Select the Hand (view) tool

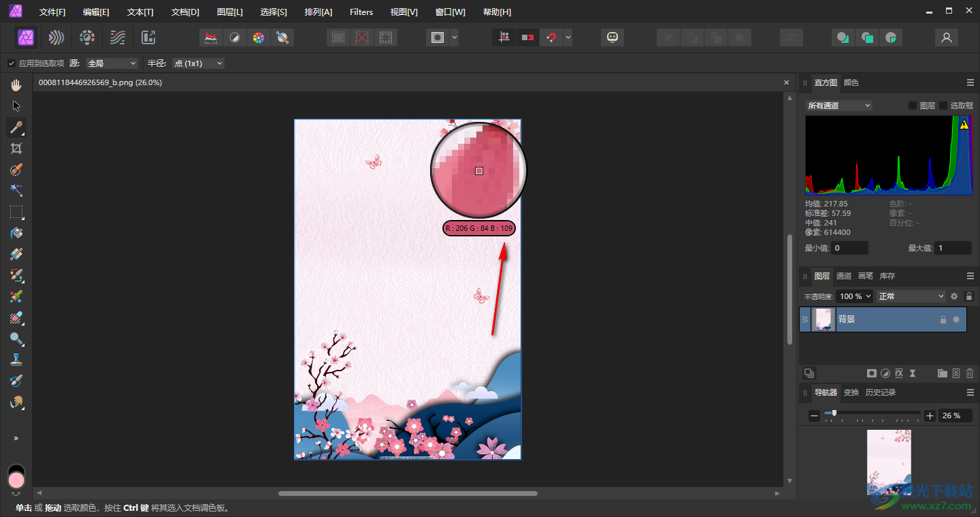tap(16, 85)
